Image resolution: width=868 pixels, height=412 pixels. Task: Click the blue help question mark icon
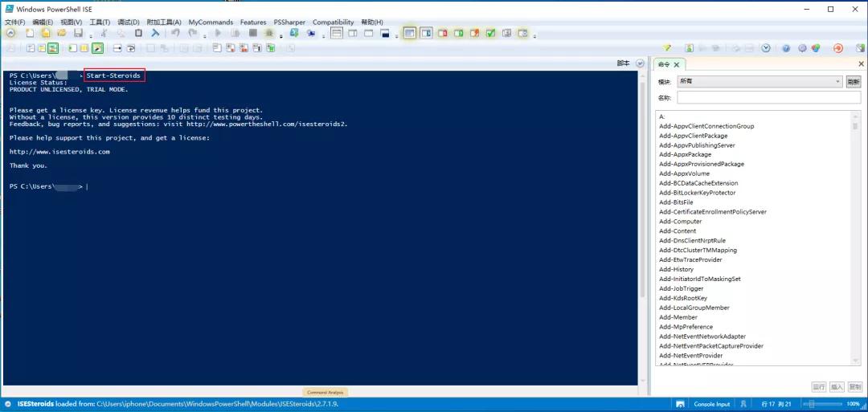pos(786,48)
